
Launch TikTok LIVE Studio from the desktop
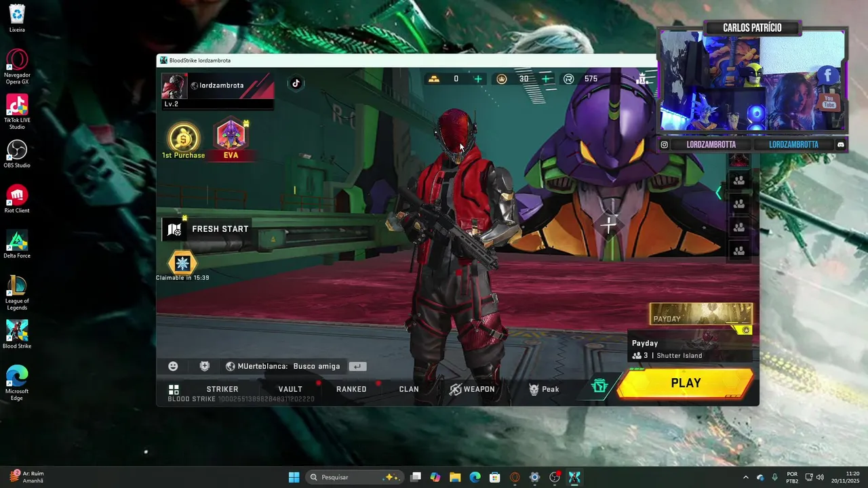pos(17,112)
